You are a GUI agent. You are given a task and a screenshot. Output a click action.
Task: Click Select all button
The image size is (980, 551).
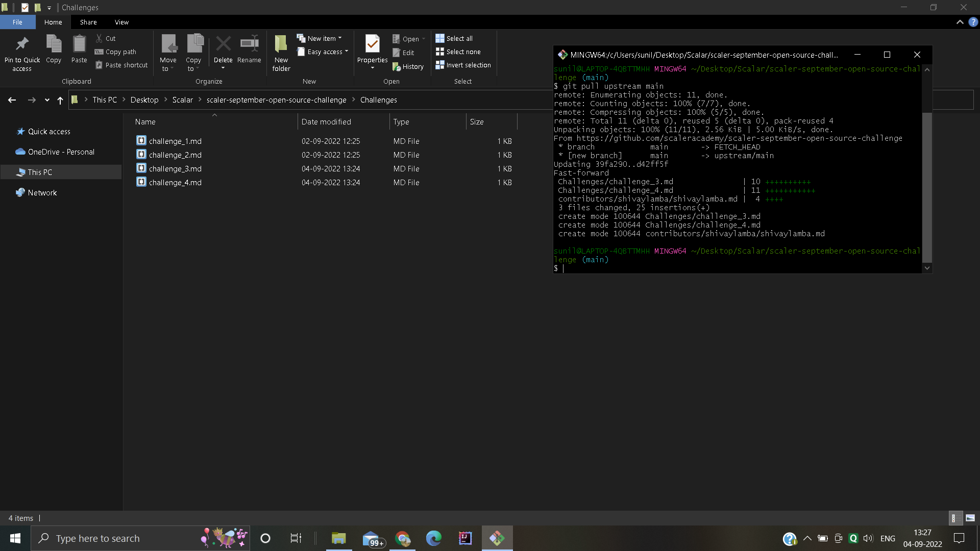tap(454, 38)
